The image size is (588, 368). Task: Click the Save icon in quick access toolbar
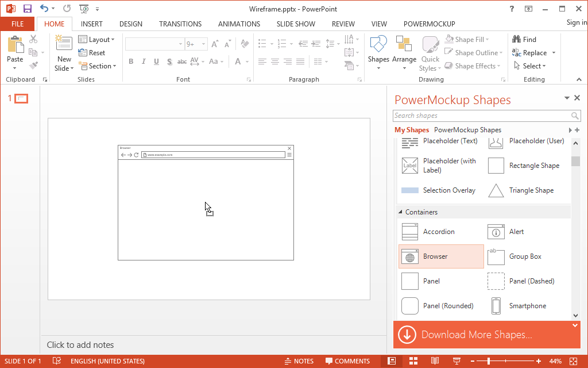click(x=28, y=9)
